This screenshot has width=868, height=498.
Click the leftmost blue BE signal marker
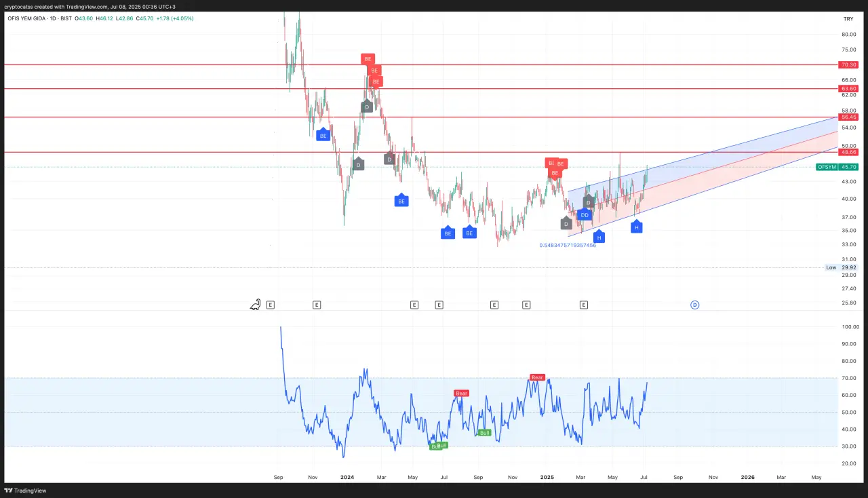(323, 136)
